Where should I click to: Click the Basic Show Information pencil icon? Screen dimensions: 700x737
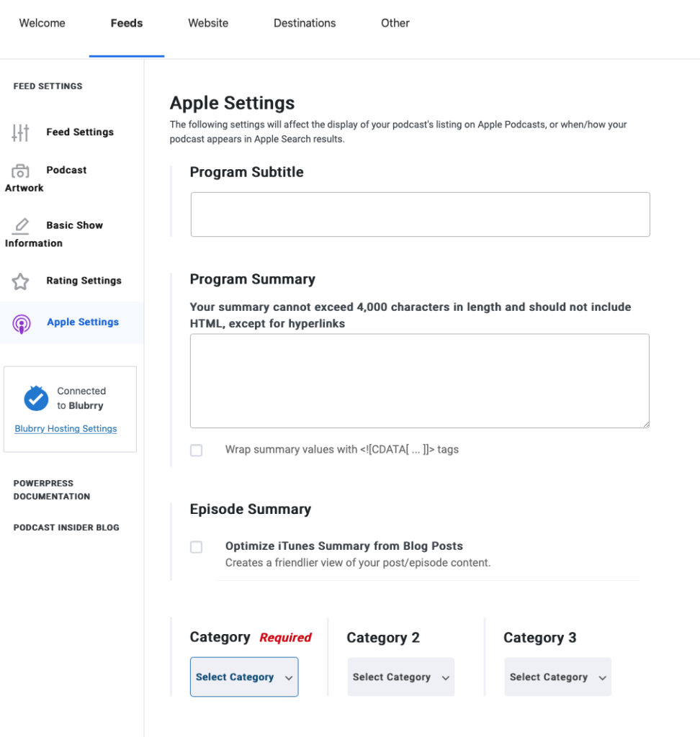[x=21, y=226]
